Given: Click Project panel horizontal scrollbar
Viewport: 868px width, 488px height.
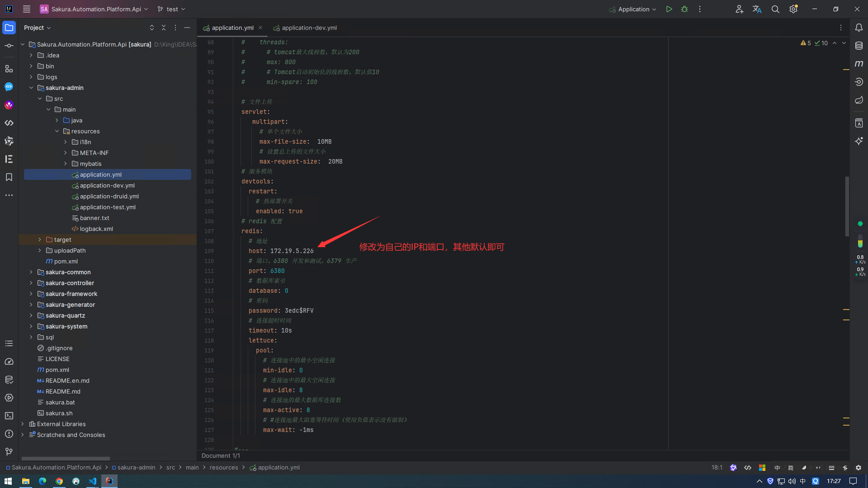Looking at the screenshot, I should point(66,458).
